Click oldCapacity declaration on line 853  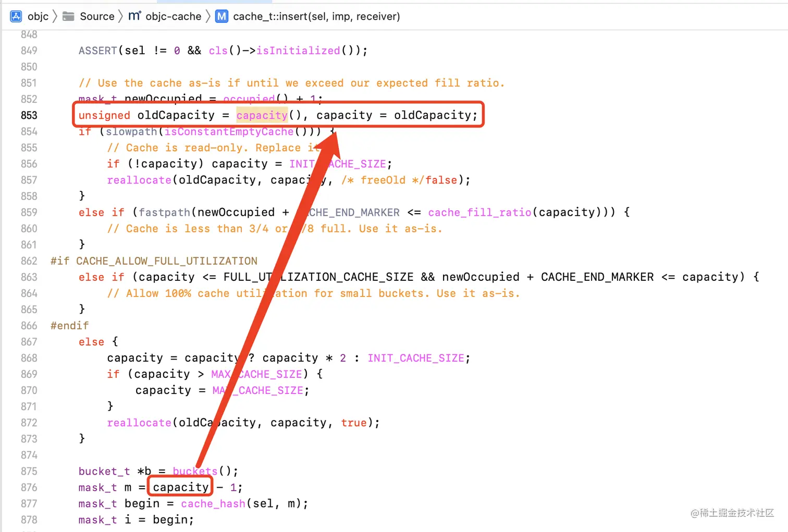point(176,115)
